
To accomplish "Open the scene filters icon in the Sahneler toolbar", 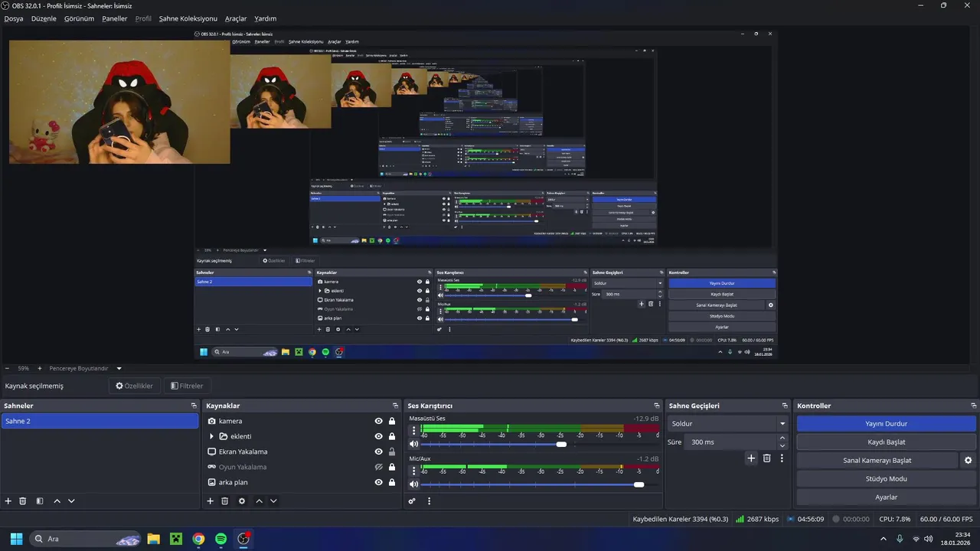I will click(x=40, y=501).
